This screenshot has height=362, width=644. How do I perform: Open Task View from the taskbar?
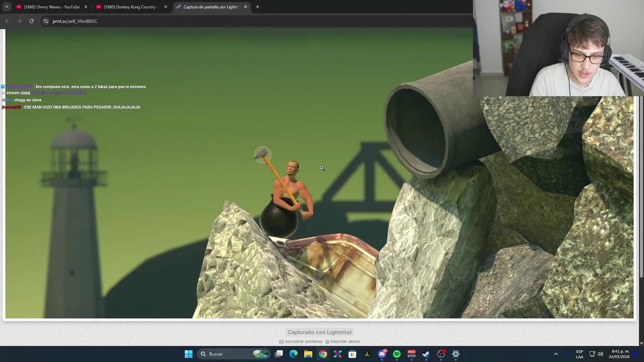279,354
